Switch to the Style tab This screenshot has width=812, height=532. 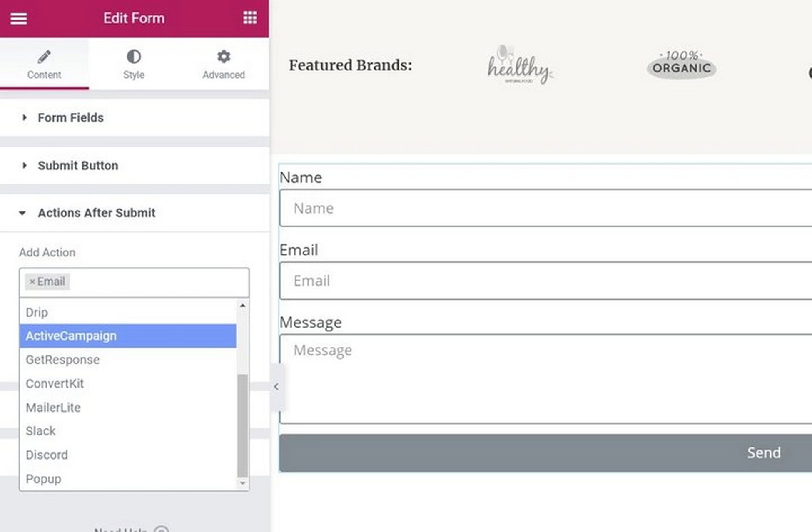[x=134, y=64]
